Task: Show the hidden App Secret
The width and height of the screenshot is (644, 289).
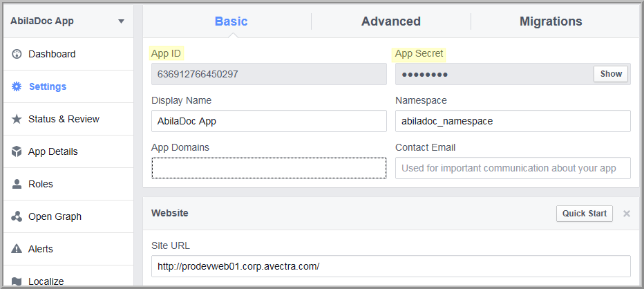Action: 611,74
